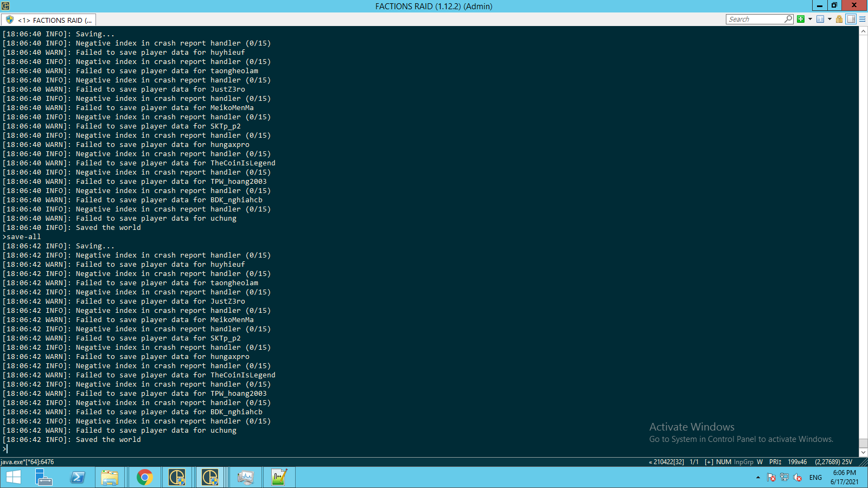Click the « 210422[32] status bar entry

(666, 462)
